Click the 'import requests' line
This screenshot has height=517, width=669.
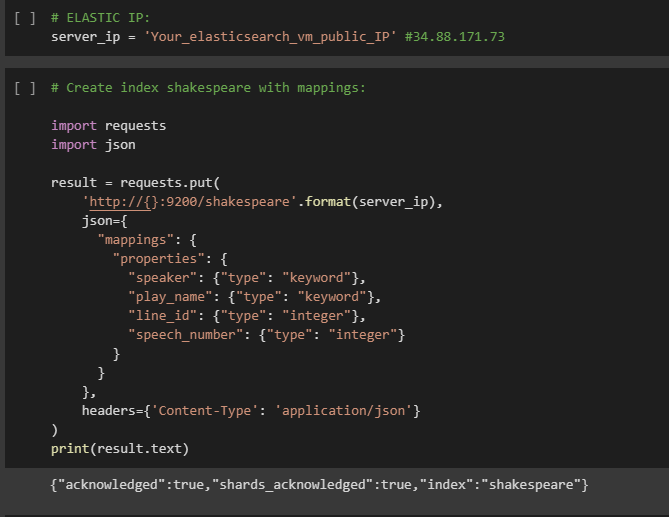coord(108,126)
